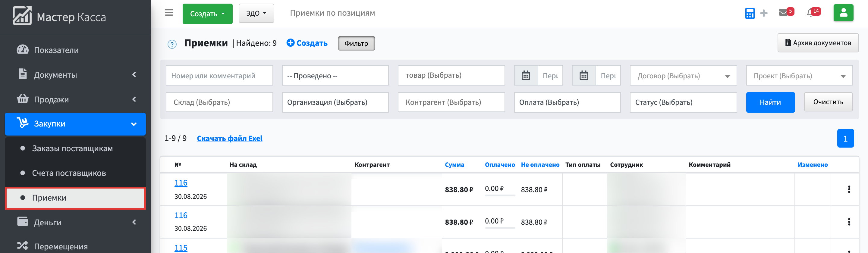Expand the Деньги sidebar section
Viewport: 868px width, 253px height.
pos(75,222)
